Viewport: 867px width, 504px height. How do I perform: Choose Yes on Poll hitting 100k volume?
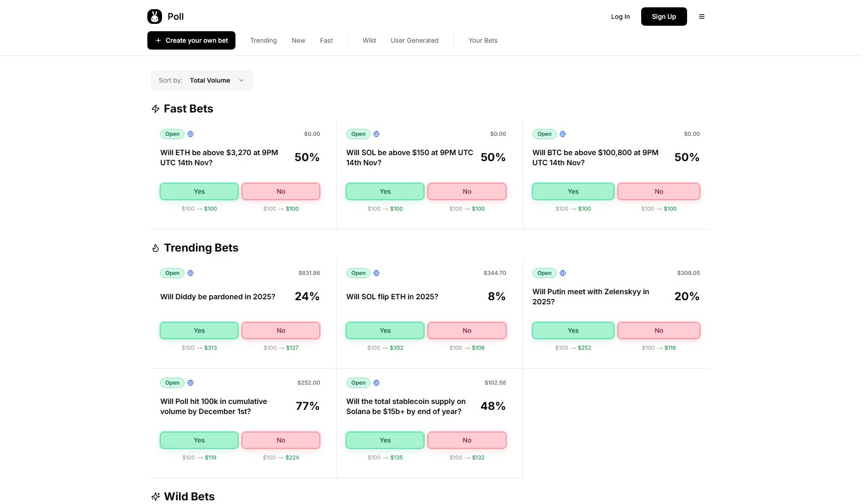(199, 440)
